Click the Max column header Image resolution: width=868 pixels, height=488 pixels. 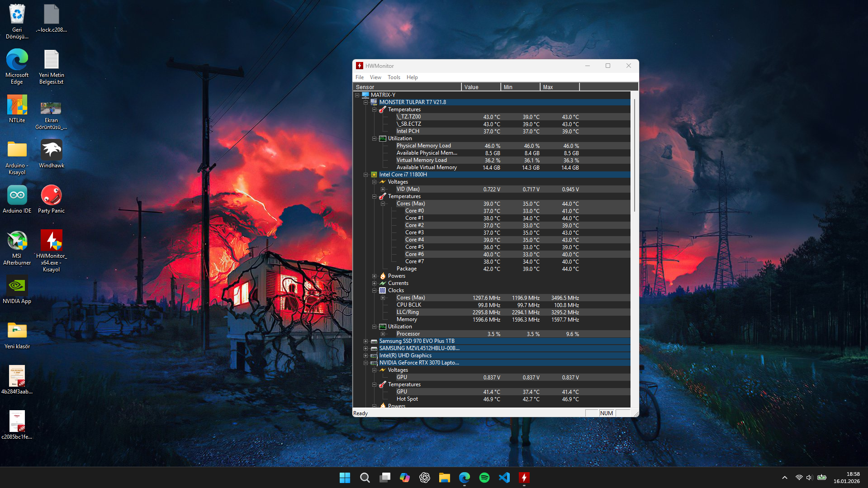(560, 87)
